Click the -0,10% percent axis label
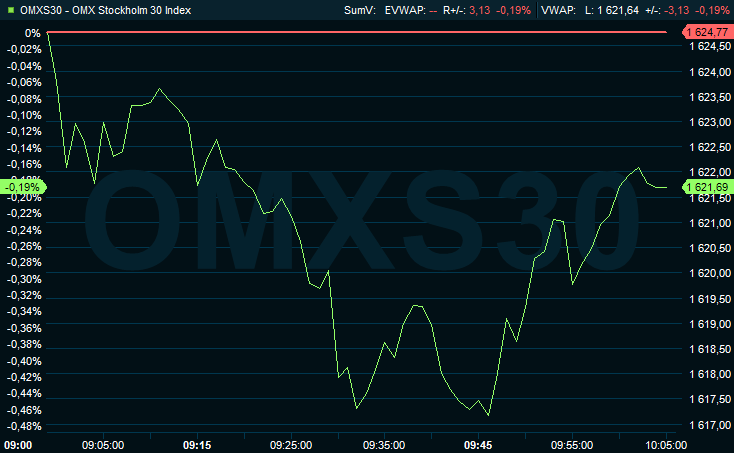The image size is (734, 453). (24, 115)
